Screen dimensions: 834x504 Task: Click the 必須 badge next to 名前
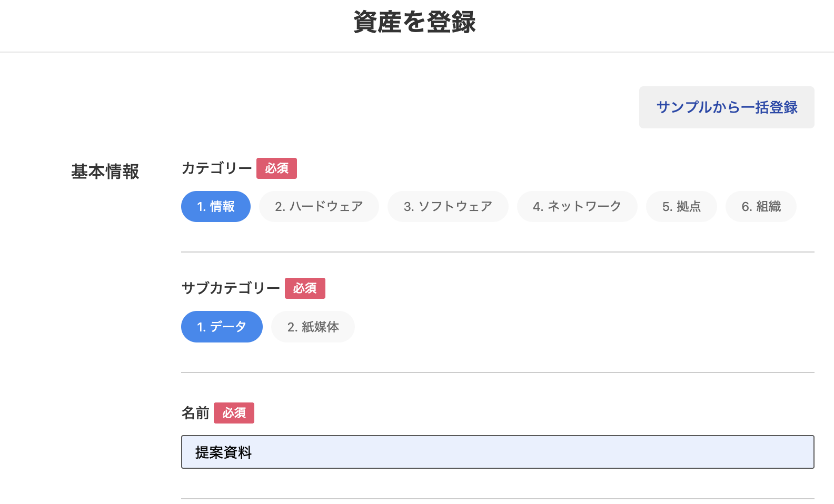pos(234,413)
